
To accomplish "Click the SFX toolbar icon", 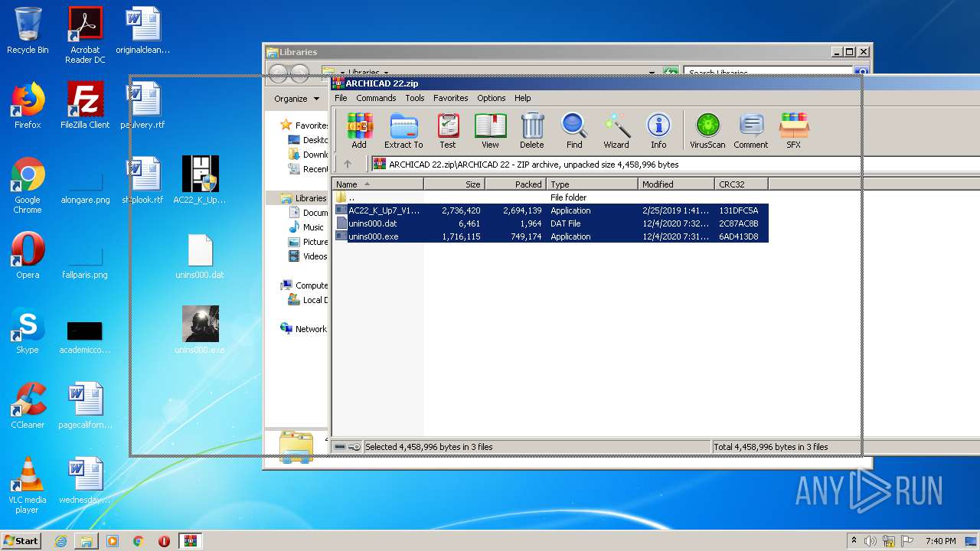I will pyautogui.click(x=794, y=130).
